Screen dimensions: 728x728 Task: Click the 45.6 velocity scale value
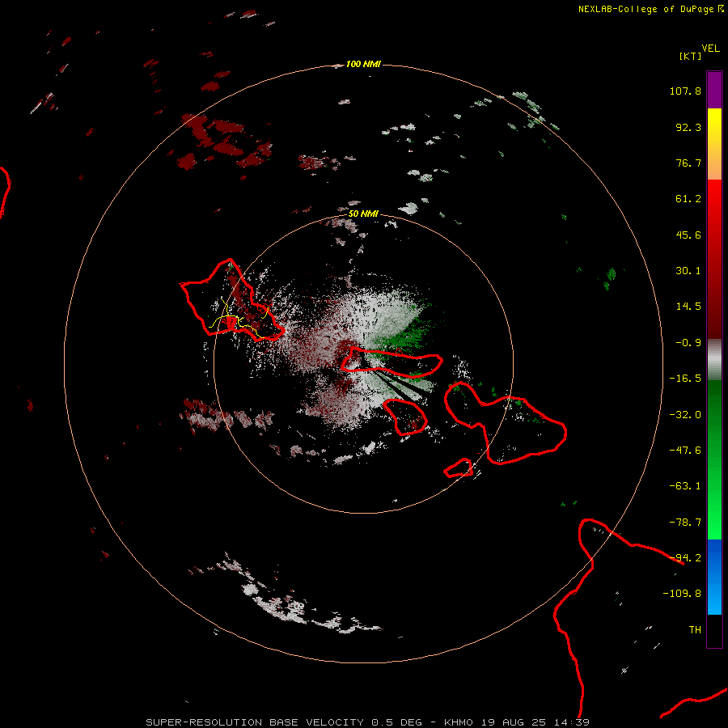[x=688, y=235]
